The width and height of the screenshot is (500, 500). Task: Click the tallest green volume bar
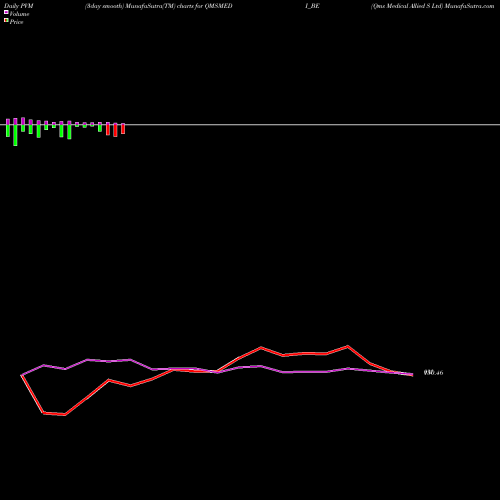click(x=15, y=135)
